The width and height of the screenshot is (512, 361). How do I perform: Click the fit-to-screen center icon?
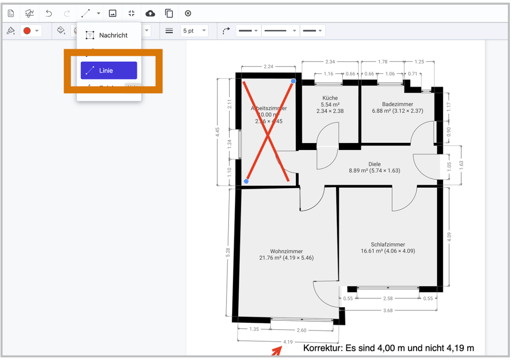(131, 13)
